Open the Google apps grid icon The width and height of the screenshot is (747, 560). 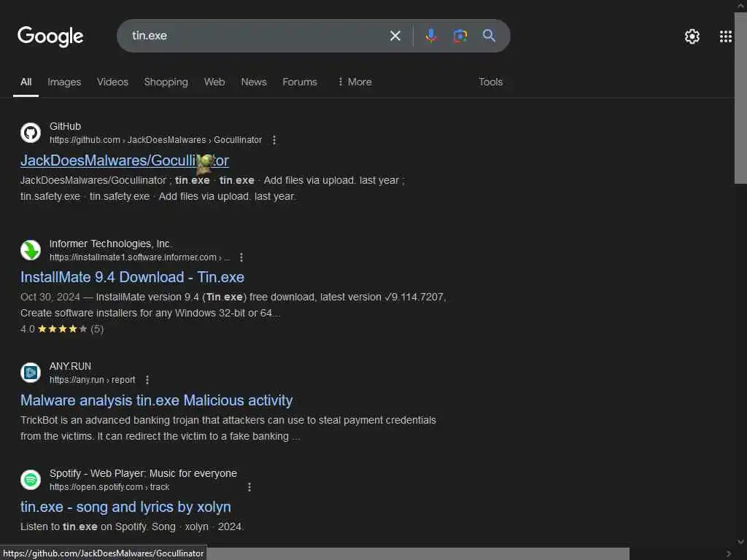(x=726, y=36)
